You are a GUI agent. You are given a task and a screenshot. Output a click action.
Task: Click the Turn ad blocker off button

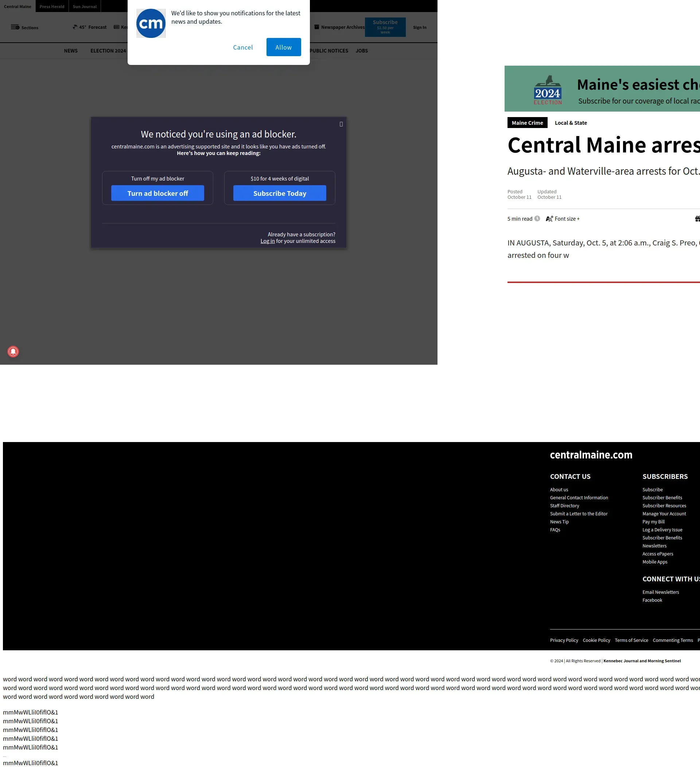click(158, 193)
